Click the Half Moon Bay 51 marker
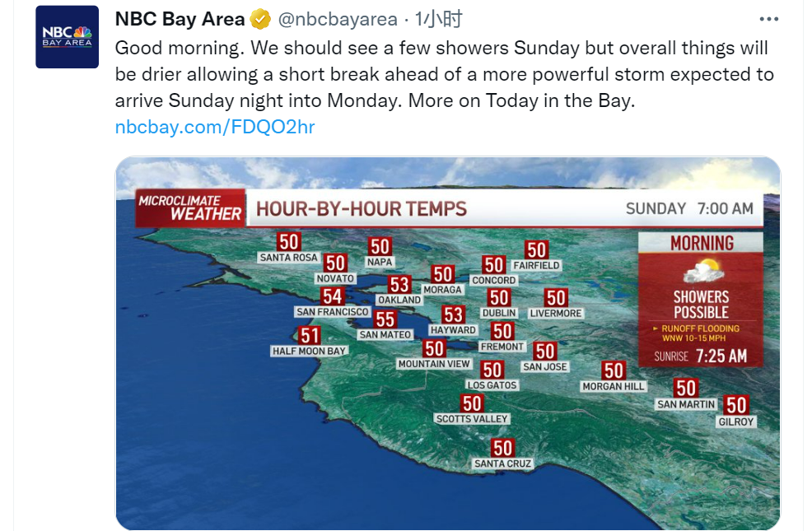 309,335
